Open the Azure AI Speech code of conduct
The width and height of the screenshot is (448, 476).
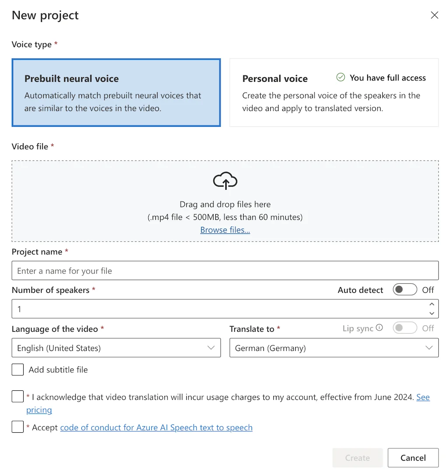pyautogui.click(x=156, y=427)
